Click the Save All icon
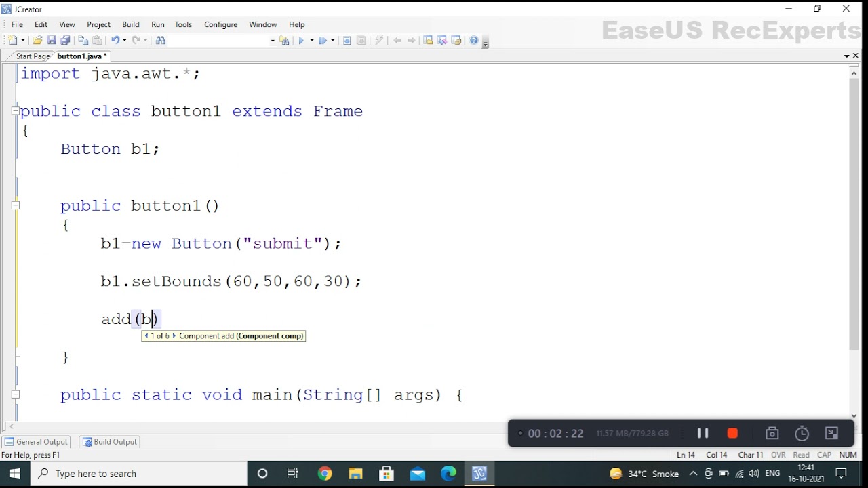Image resolution: width=868 pixels, height=488 pixels. (65, 41)
